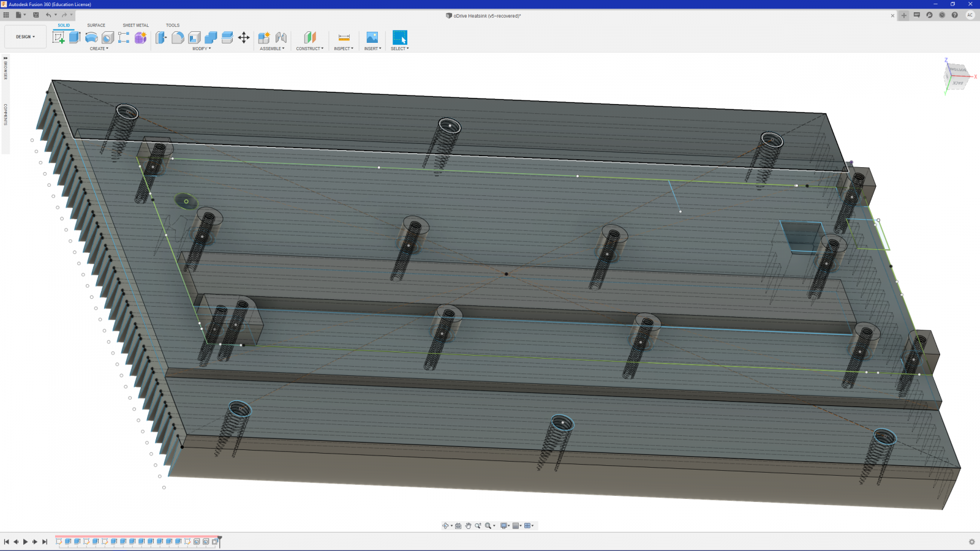The width and height of the screenshot is (980, 551).
Task: Open the Help menu icon
Action: [955, 15]
